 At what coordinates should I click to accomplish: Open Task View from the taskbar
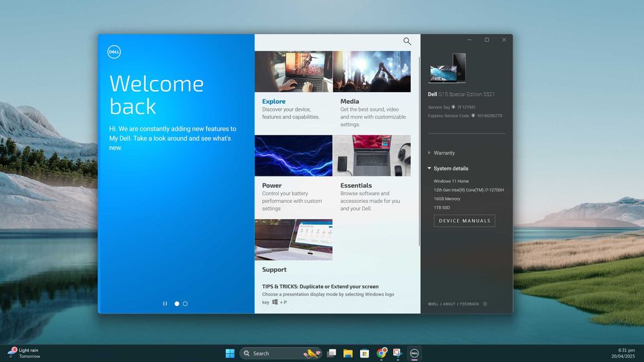pos(332,354)
